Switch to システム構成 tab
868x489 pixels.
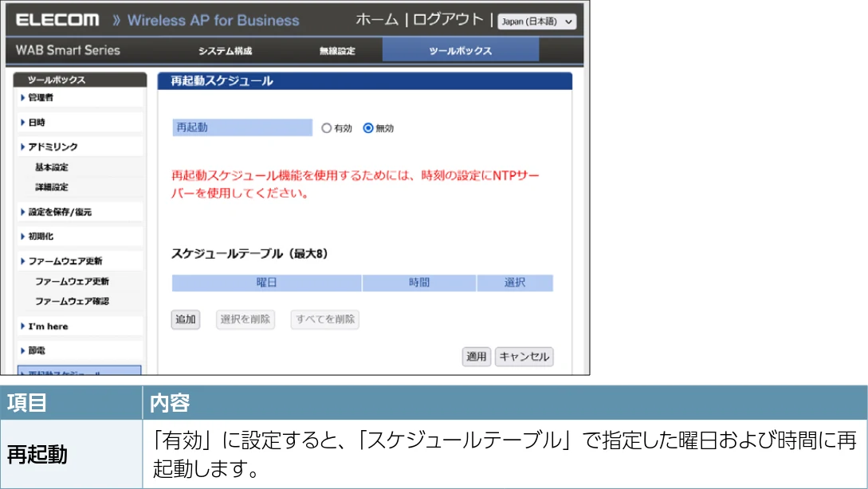pyautogui.click(x=226, y=51)
